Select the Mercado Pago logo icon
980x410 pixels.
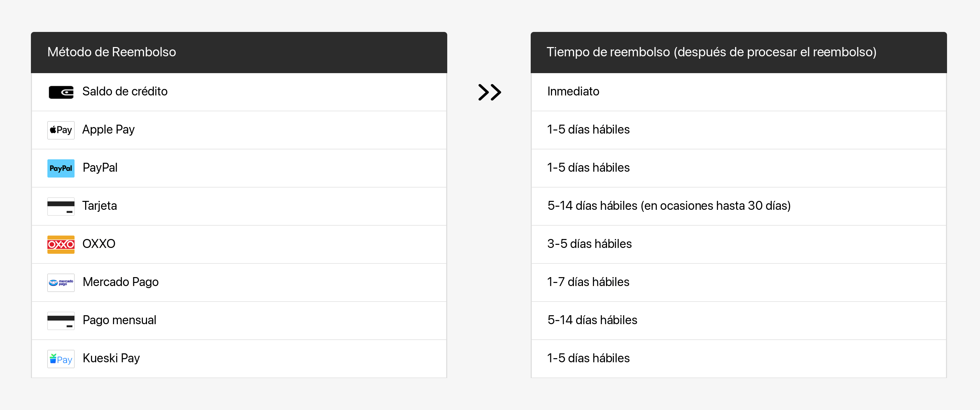61,282
